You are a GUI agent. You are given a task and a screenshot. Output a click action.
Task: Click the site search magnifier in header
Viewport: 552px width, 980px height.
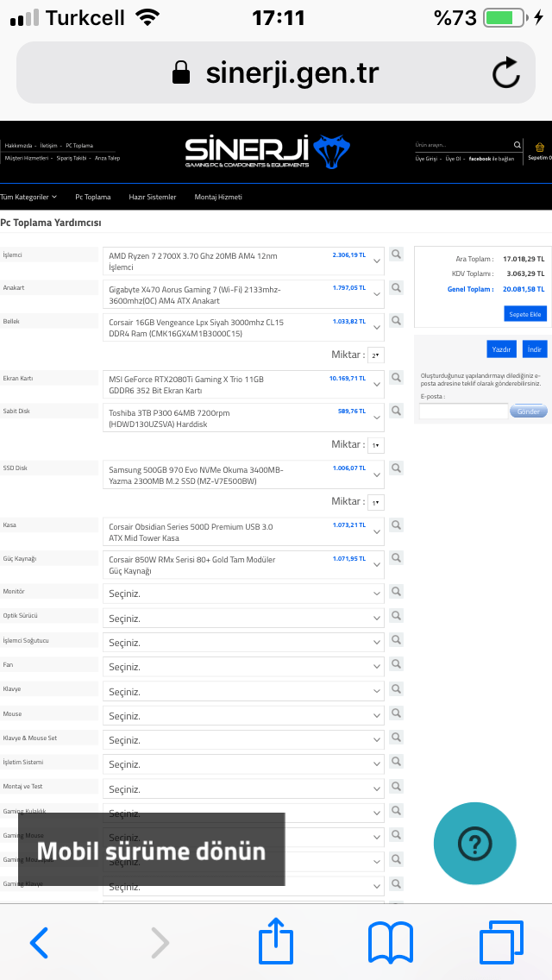pyautogui.click(x=517, y=145)
